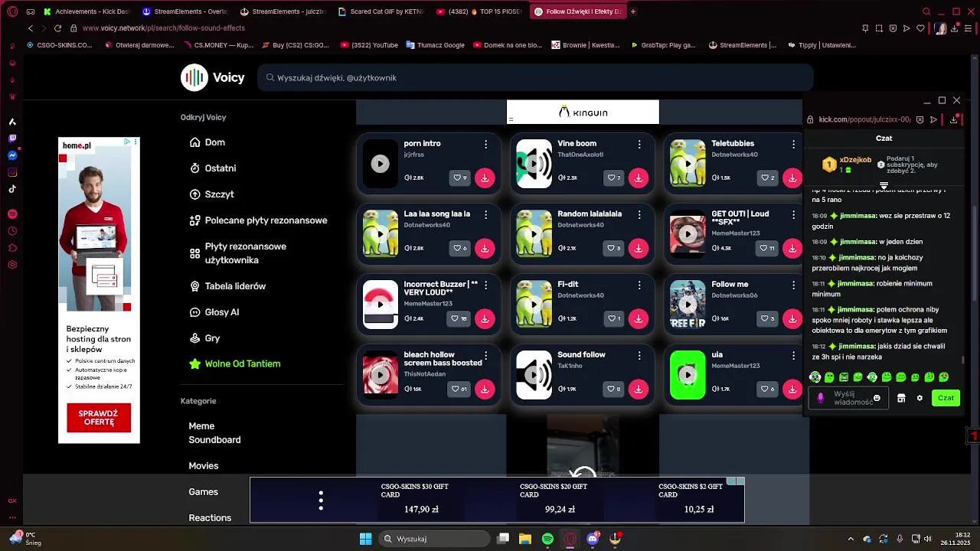Download the 'Teletubbies' sound

792,178
